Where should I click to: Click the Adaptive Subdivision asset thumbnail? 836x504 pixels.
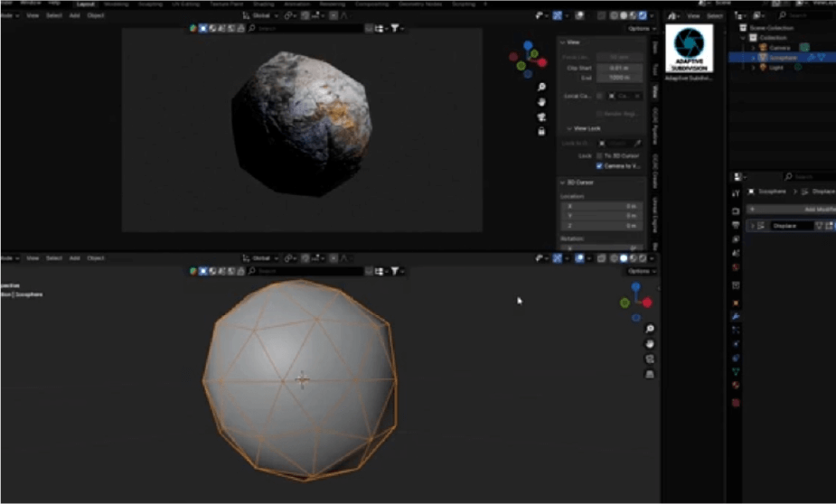[689, 49]
